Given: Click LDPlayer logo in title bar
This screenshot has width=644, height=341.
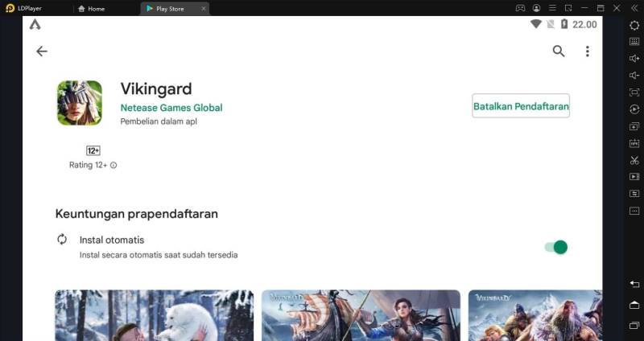Looking at the screenshot, I should pos(10,8).
